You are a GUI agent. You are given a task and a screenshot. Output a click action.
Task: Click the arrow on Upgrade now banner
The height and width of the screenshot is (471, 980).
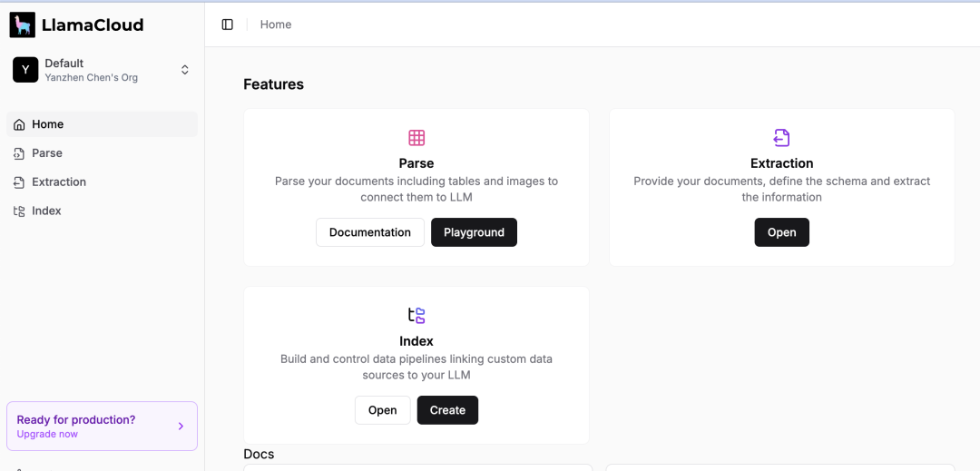(x=181, y=426)
